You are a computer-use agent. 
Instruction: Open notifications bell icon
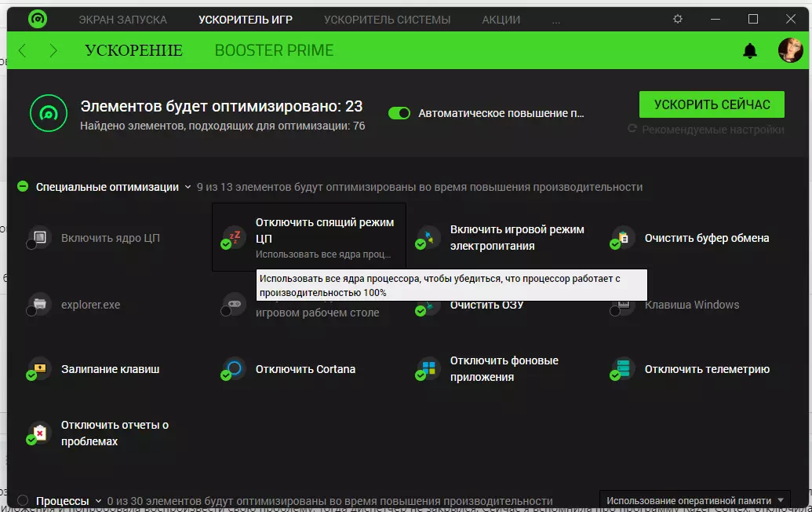(750, 50)
